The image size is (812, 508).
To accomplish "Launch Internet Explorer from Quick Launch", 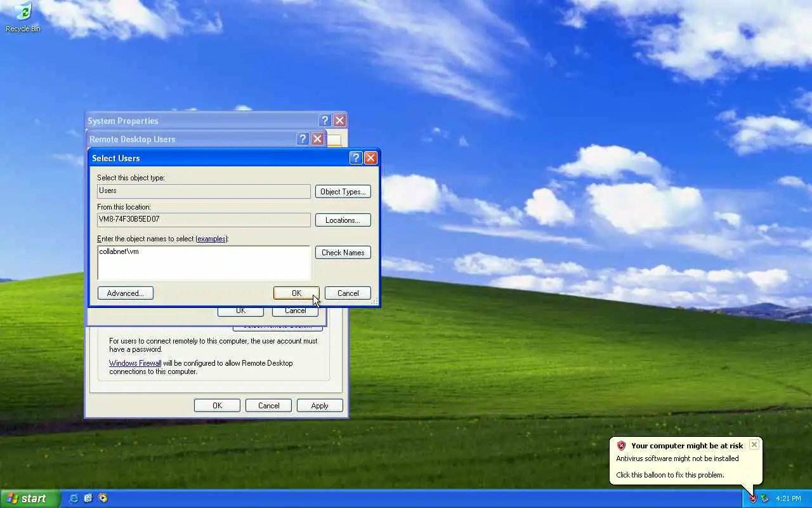I will 74,498.
